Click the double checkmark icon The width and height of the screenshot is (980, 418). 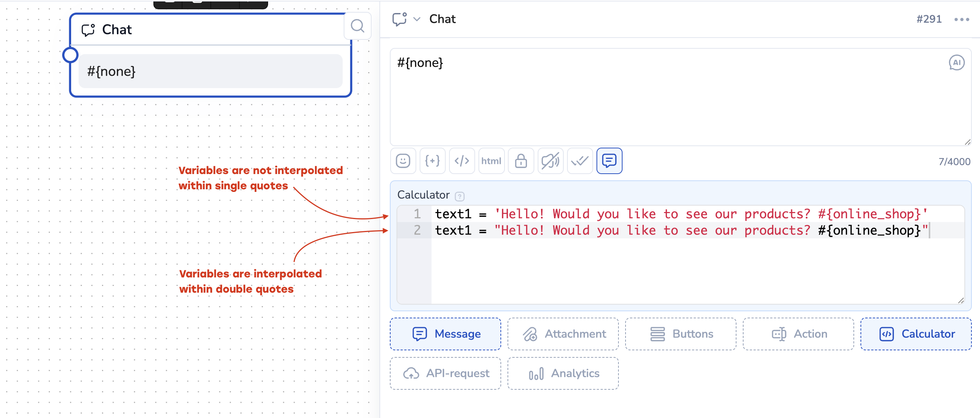click(580, 161)
